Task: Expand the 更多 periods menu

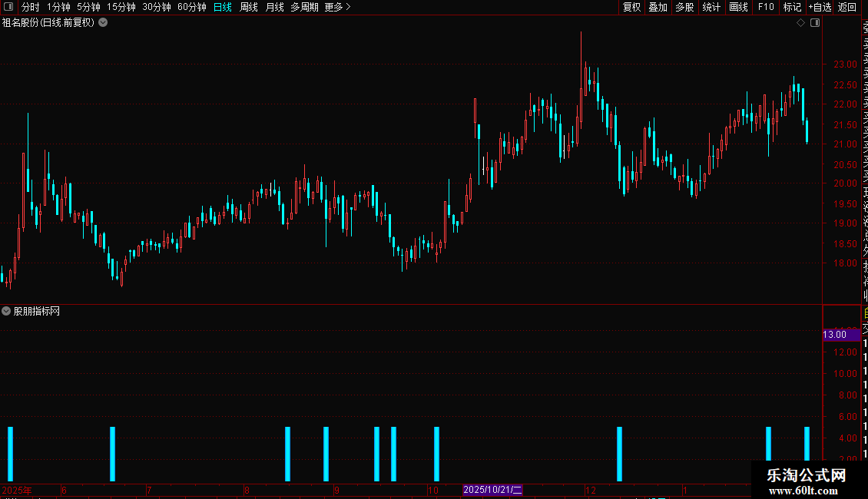Action: (x=338, y=7)
